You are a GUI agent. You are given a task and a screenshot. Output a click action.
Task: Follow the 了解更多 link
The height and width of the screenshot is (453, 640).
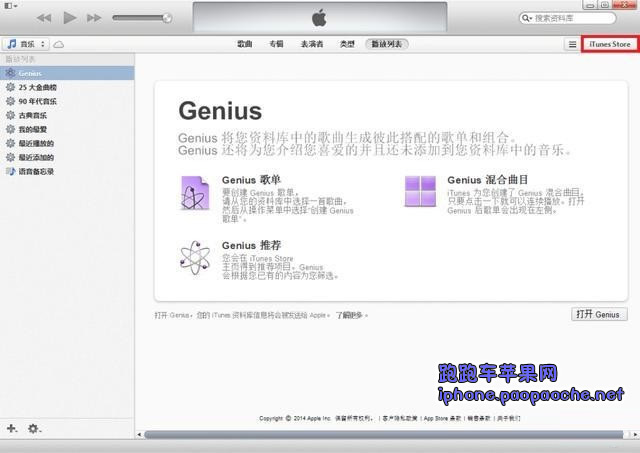[x=351, y=315]
